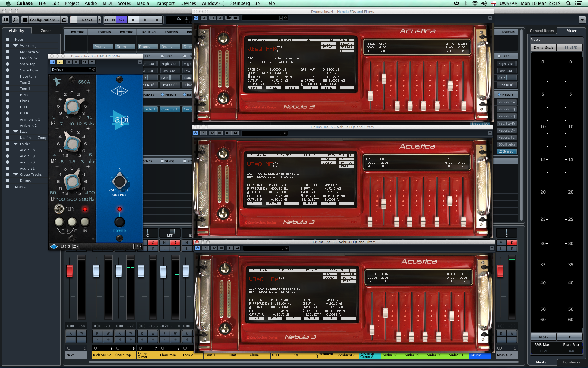Open the Configurations dropdown
This screenshot has height=368, width=588.
coord(43,20)
